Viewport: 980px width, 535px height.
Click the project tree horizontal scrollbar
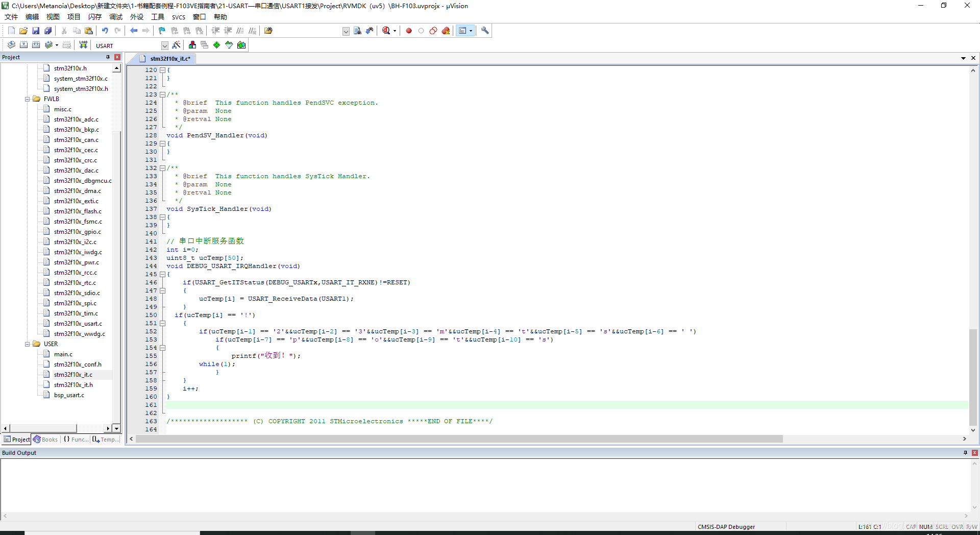pyautogui.click(x=43, y=428)
